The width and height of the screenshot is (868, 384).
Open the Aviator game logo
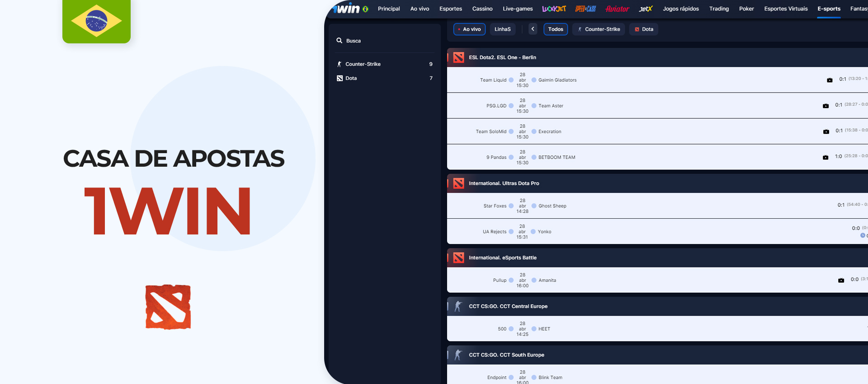617,9
